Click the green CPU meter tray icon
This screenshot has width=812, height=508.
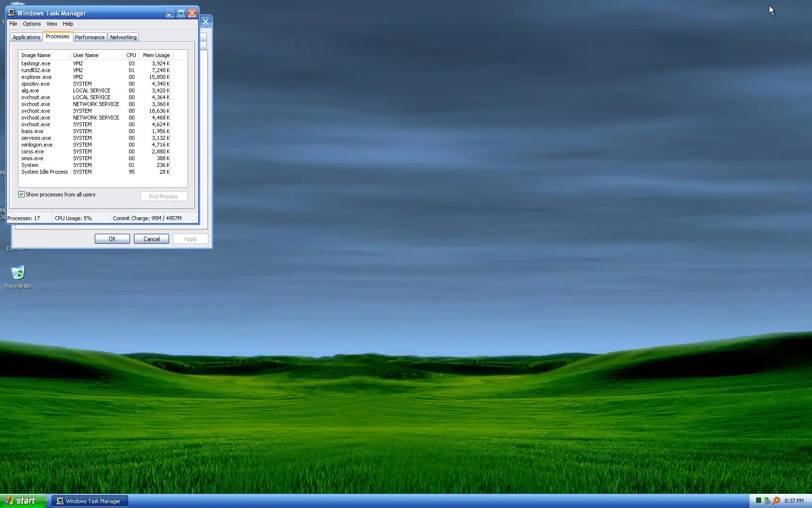point(758,501)
